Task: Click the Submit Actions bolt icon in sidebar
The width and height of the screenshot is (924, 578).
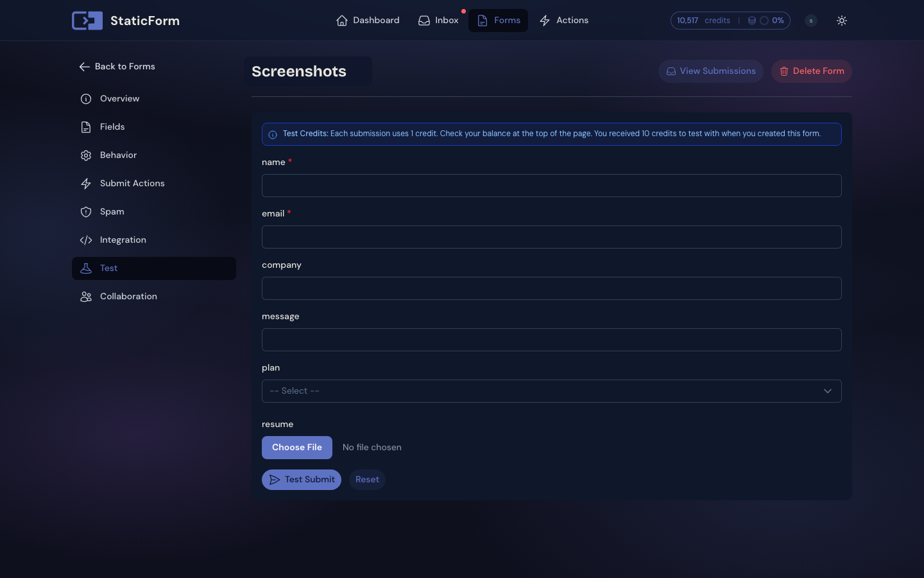Action: coord(86,184)
